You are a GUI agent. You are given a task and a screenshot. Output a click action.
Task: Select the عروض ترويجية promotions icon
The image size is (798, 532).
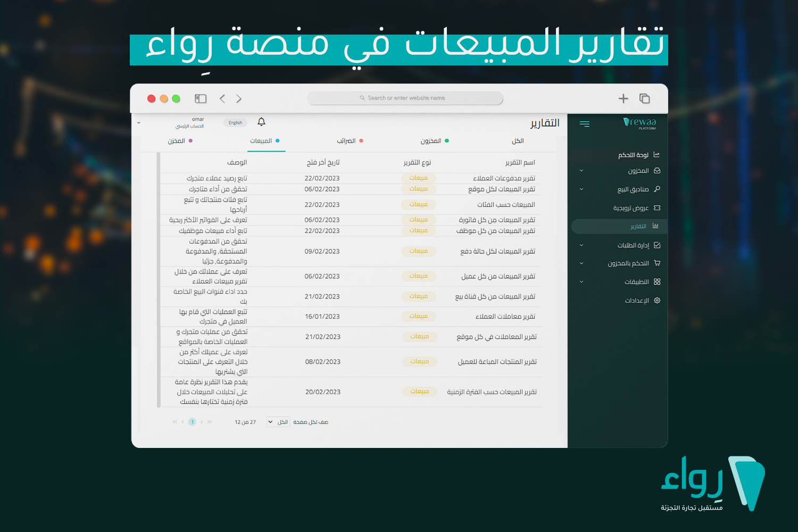(658, 207)
